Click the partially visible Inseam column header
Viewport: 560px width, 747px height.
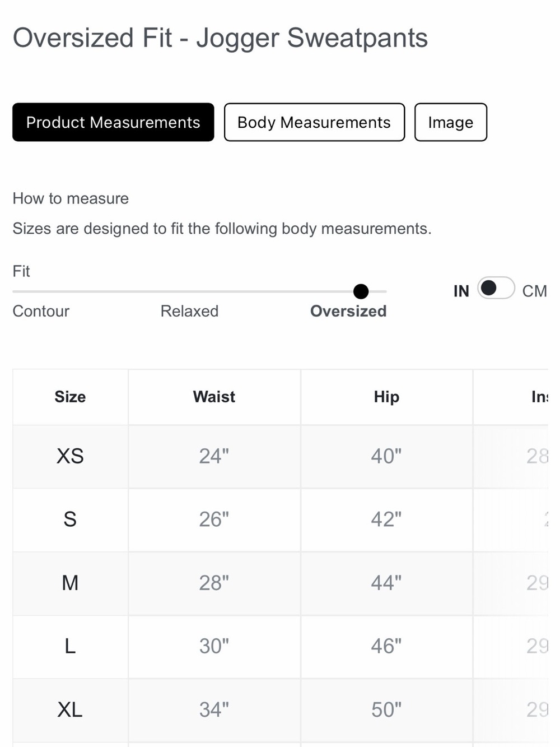511,397
